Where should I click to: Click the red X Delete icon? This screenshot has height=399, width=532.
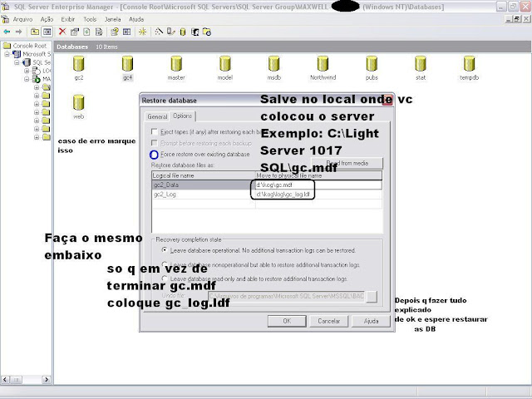pos(62,32)
